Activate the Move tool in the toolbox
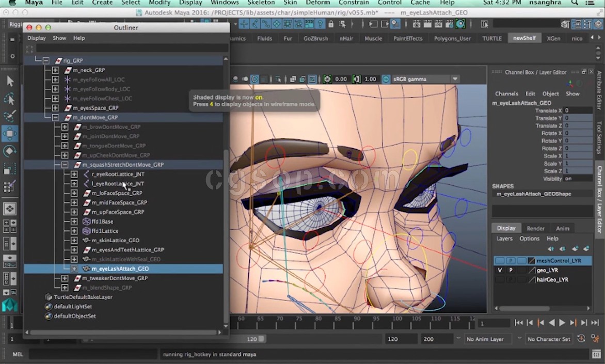The image size is (605, 364). click(x=10, y=134)
